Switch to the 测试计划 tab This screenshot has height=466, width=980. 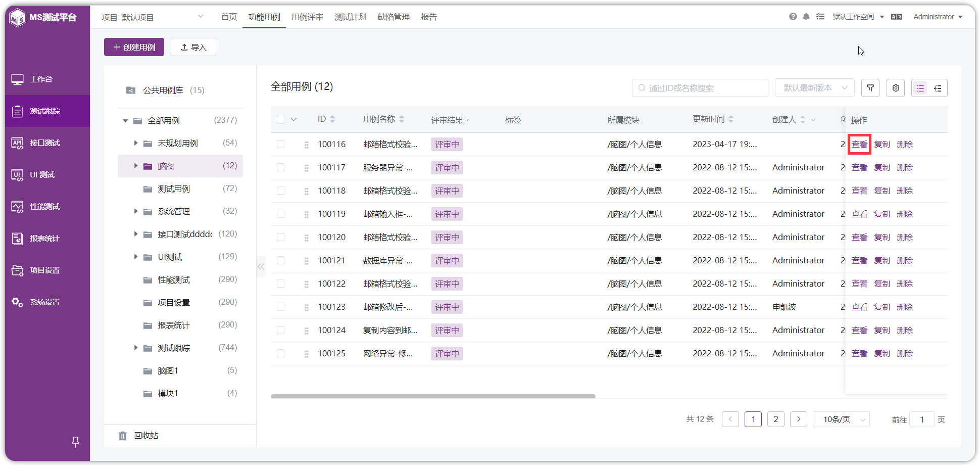(x=351, y=17)
